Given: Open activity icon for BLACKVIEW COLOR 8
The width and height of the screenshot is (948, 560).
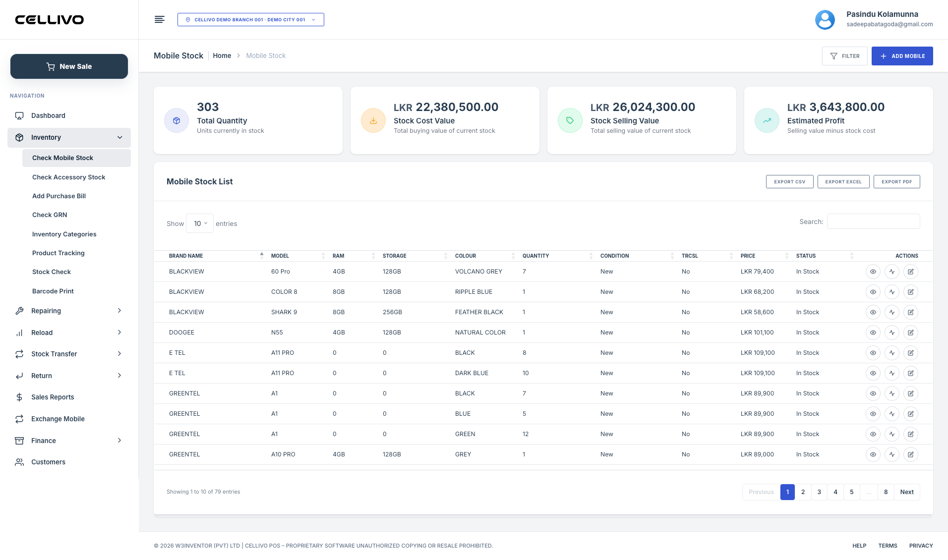Looking at the screenshot, I should (x=892, y=292).
